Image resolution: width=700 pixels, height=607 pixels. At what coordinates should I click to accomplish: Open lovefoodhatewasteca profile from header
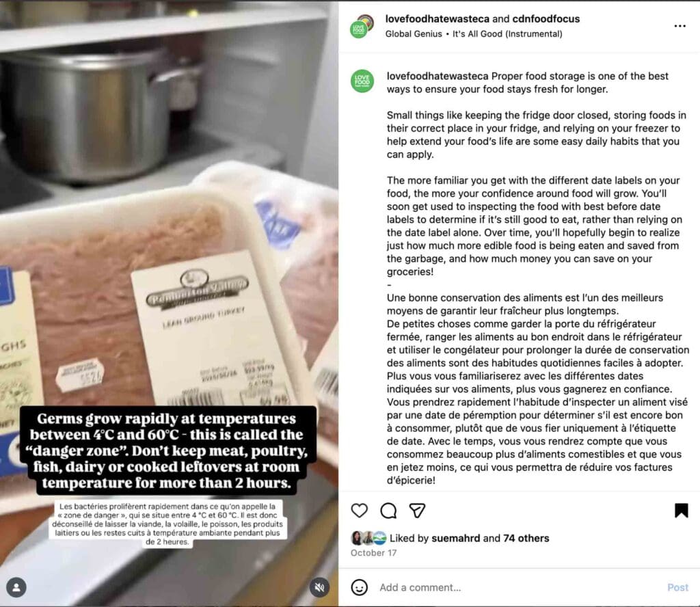click(437, 18)
